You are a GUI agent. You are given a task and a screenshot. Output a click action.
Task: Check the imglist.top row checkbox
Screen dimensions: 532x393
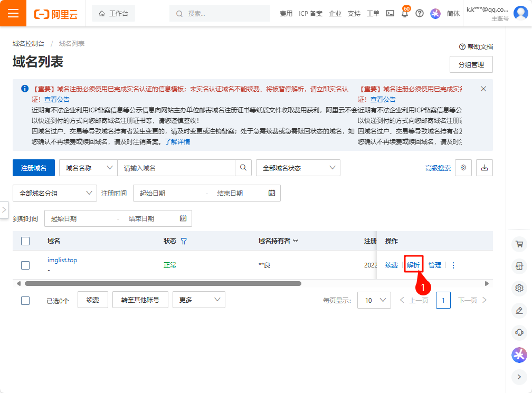click(x=25, y=265)
